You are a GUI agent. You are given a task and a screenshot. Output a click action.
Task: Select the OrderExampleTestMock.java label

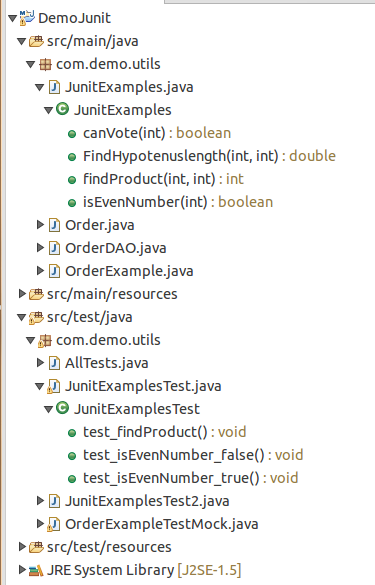pyautogui.click(x=162, y=524)
